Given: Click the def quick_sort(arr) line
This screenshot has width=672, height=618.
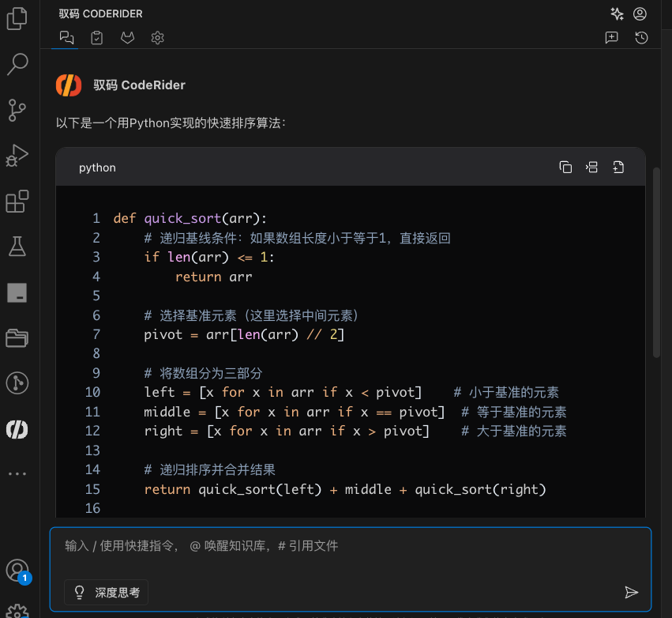Looking at the screenshot, I should click(x=190, y=218).
